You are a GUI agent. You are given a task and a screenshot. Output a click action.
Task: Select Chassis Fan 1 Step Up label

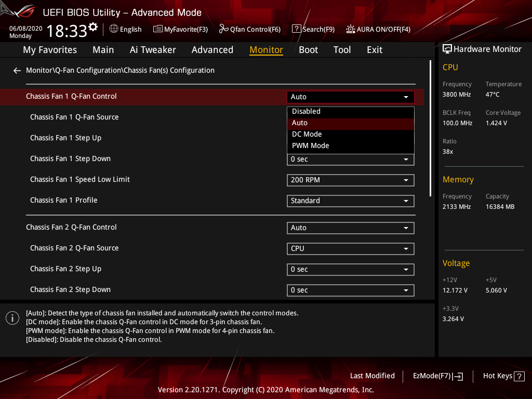(65, 138)
